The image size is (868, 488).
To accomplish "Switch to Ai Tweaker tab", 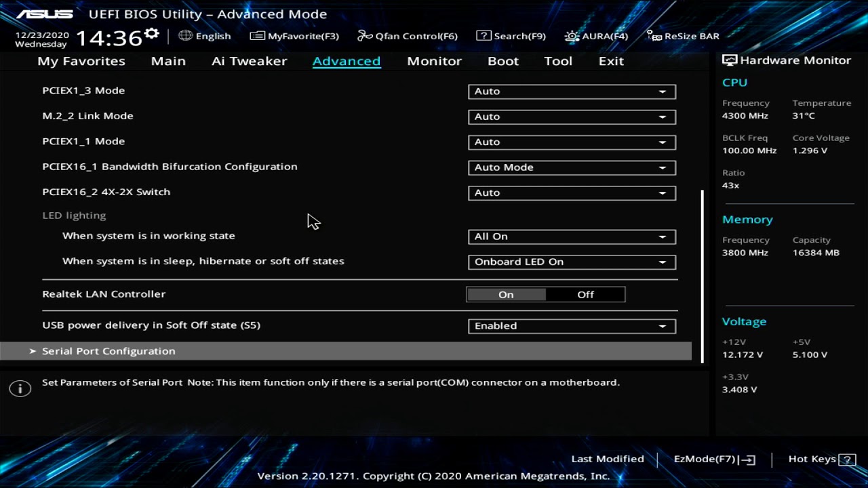I will pos(249,61).
